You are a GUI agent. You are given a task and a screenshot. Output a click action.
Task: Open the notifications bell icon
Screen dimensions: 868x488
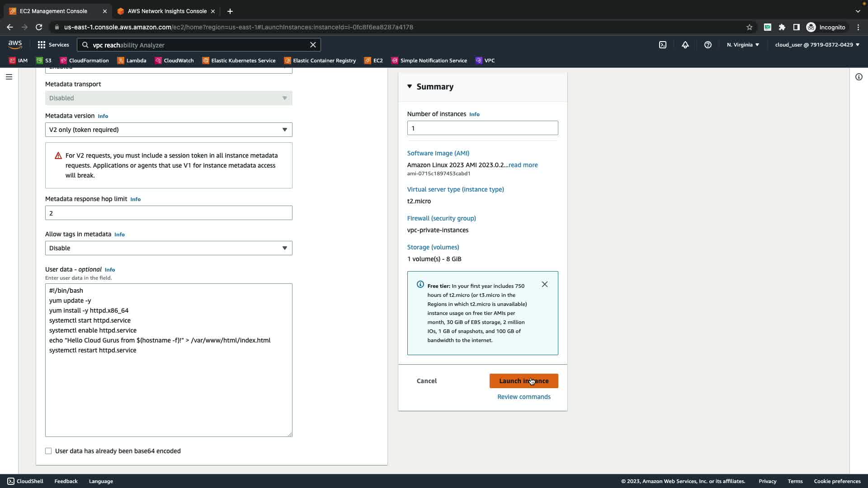[685, 45]
